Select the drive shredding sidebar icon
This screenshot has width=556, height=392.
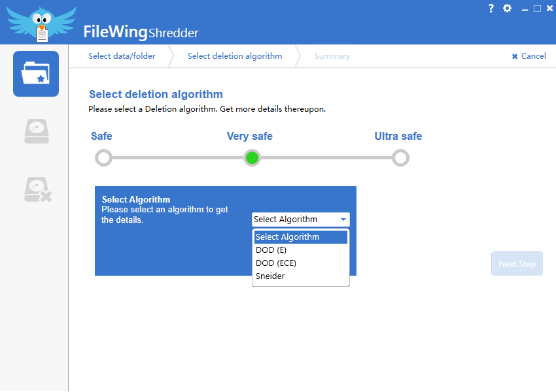[x=36, y=131]
